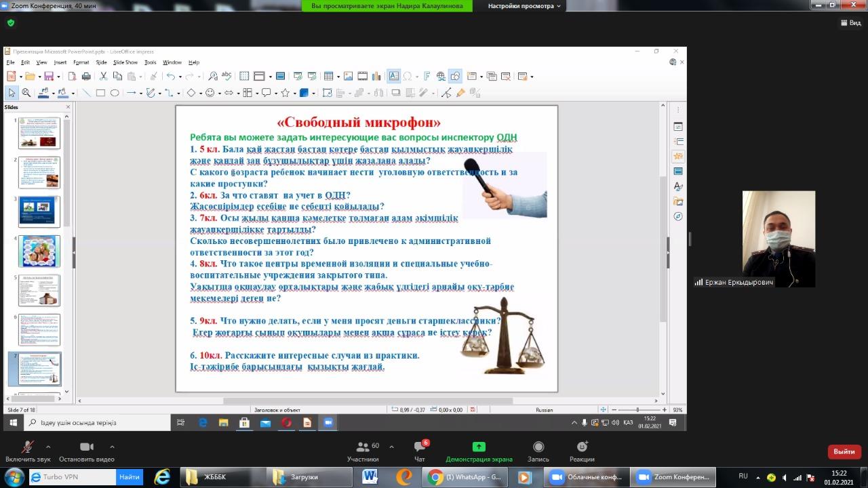The height and width of the screenshot is (488, 868).
Task: Open Настройки просмотра dropdown
Action: pos(525,6)
